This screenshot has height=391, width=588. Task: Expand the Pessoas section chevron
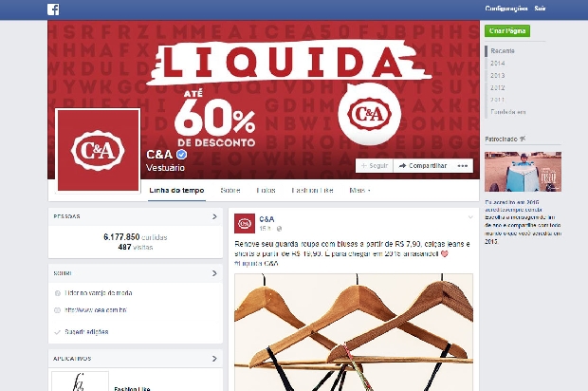point(214,216)
